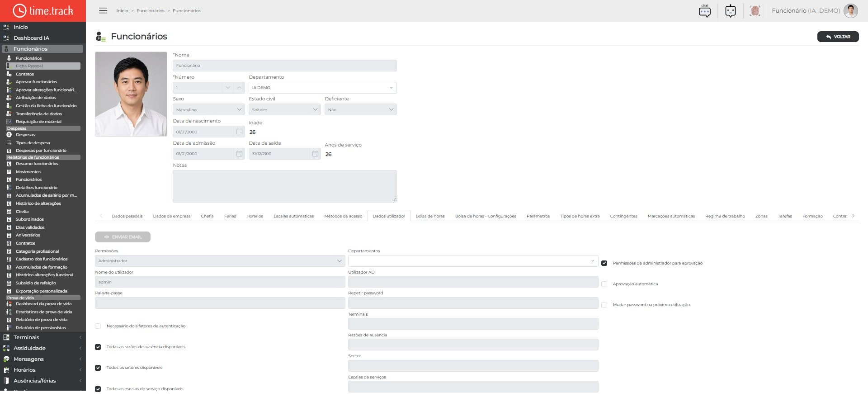Check Mudar password na próxima utilização

point(604,305)
